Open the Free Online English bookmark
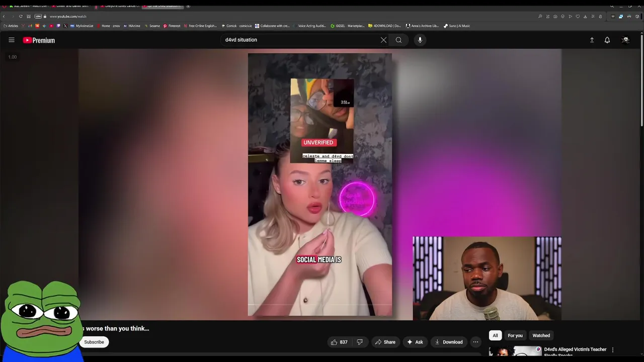The height and width of the screenshot is (362, 644). (200, 26)
